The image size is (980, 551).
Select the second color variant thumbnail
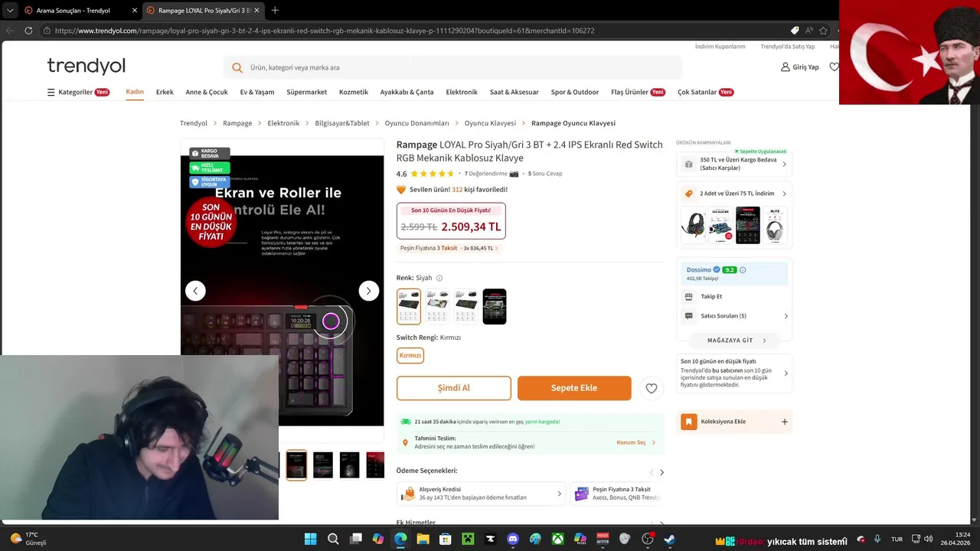(x=437, y=307)
